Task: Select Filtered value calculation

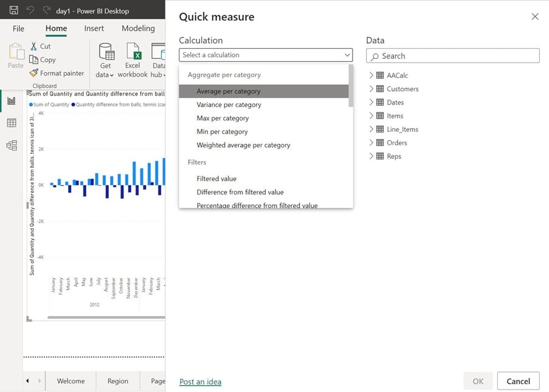Action: (264, 179)
